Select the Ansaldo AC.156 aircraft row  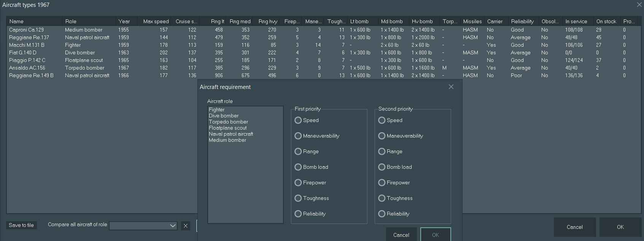click(323, 68)
